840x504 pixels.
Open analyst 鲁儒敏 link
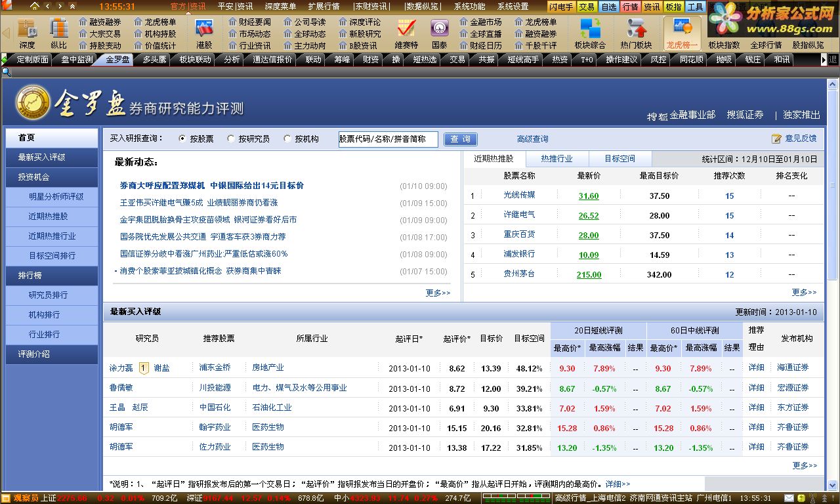point(121,388)
